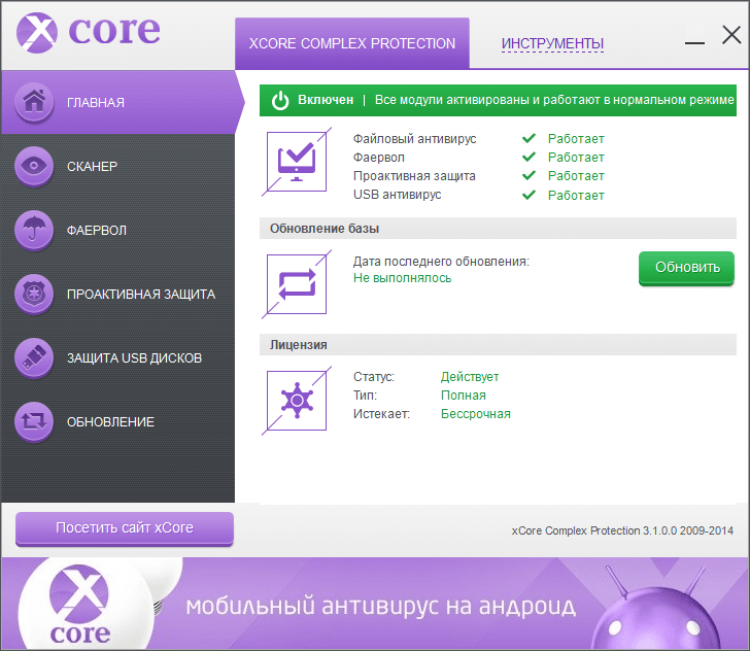Switch to the ИНСТРУМЕНТЫ tab
The width and height of the screenshot is (750, 651).
(552, 44)
